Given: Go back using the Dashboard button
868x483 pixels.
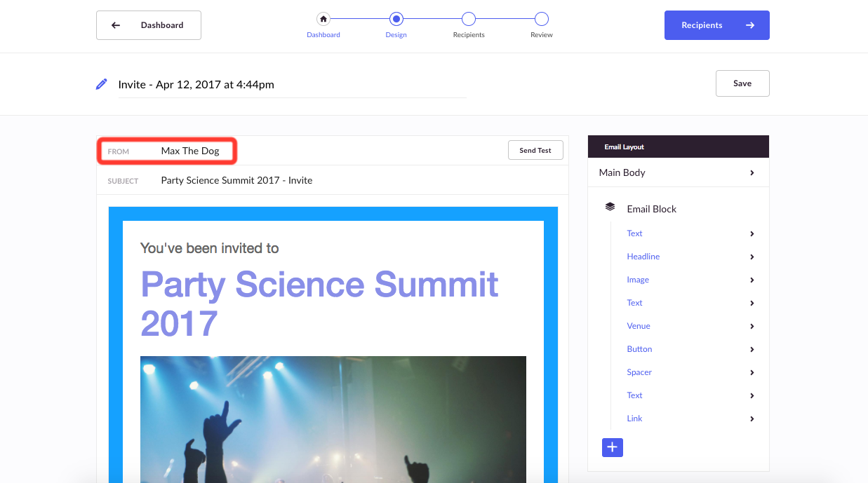Looking at the screenshot, I should tap(149, 25).
